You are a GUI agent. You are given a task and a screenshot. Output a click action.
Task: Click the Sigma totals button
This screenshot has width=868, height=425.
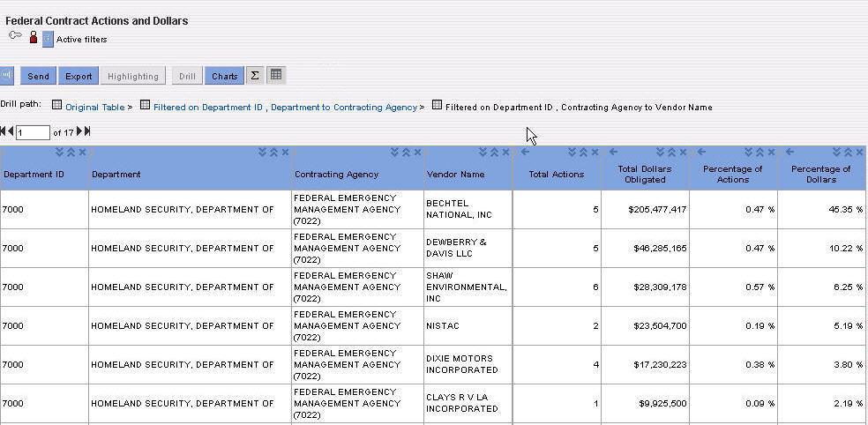[255, 75]
